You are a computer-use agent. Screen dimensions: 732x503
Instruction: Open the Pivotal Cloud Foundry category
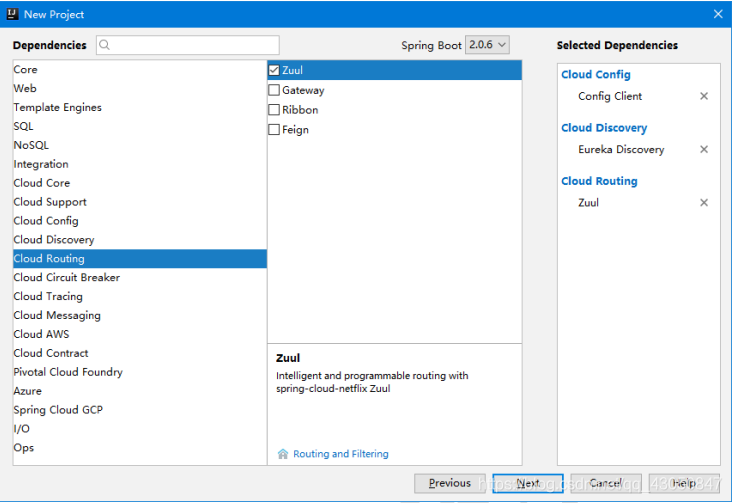coord(140,372)
